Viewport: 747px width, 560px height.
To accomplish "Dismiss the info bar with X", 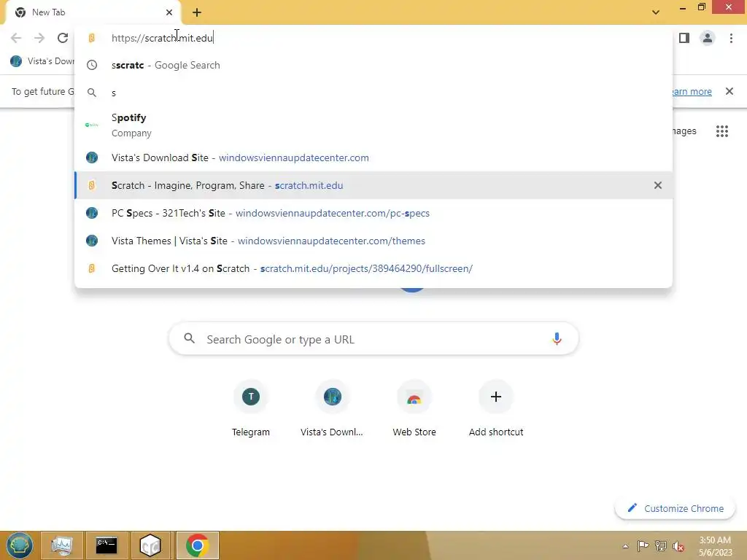I will [729, 91].
